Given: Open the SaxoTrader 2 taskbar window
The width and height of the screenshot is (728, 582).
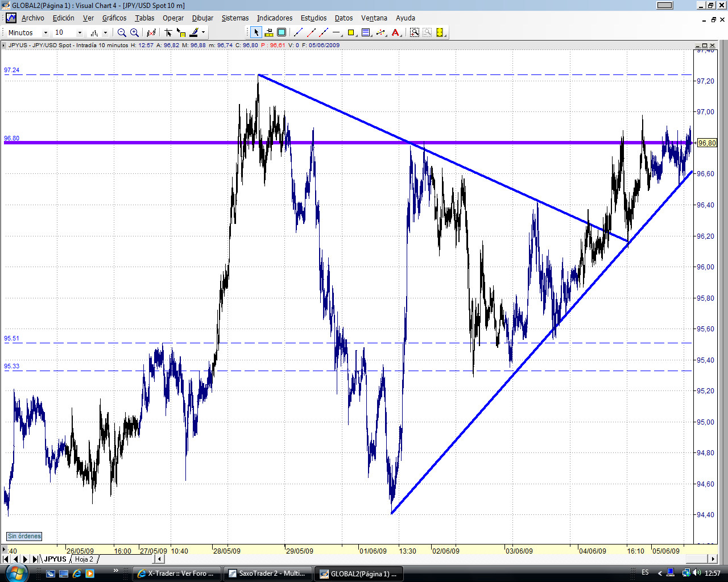Looking at the screenshot, I should pos(268,573).
